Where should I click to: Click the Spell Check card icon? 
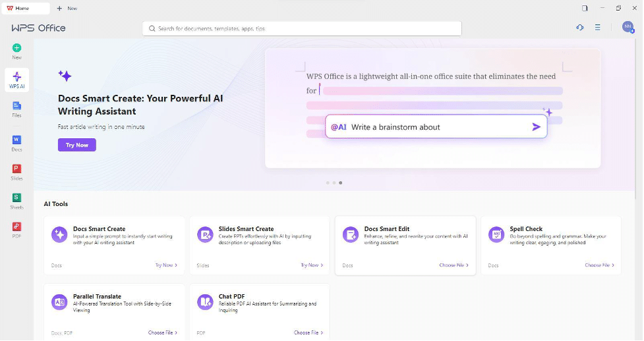496,235
